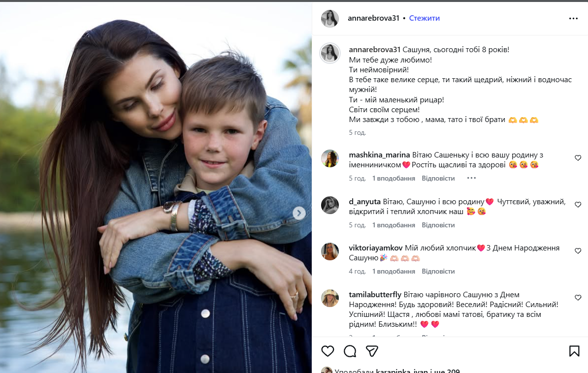
Task: Open post options three-dot menu
Action: pyautogui.click(x=573, y=18)
